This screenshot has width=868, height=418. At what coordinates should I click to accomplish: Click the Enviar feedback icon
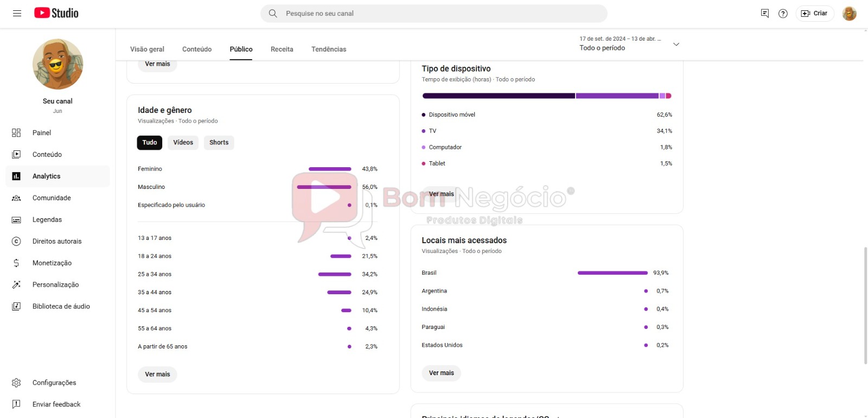(16, 404)
